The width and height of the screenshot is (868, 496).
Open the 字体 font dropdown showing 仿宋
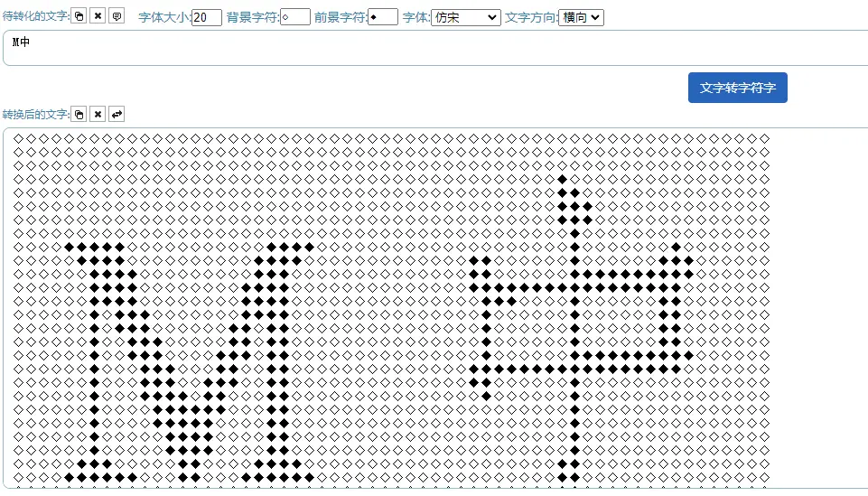coord(465,17)
